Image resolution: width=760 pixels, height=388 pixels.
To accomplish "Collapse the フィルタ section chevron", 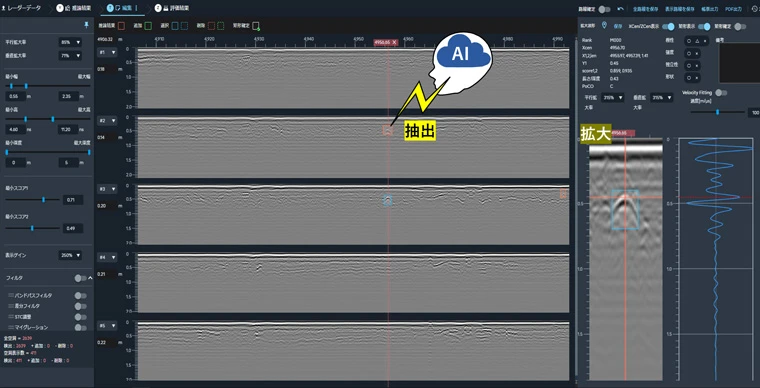I will (x=90, y=278).
